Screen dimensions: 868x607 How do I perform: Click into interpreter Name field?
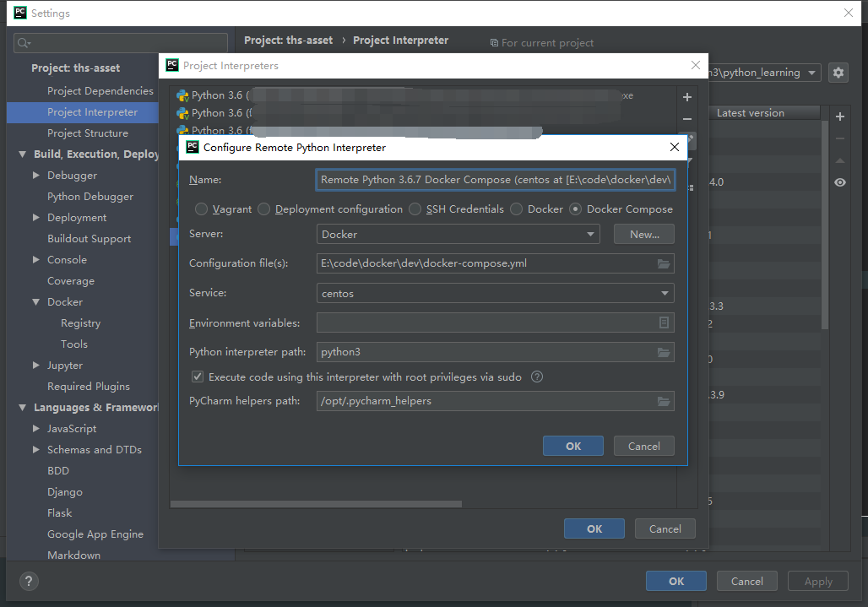tap(496, 180)
